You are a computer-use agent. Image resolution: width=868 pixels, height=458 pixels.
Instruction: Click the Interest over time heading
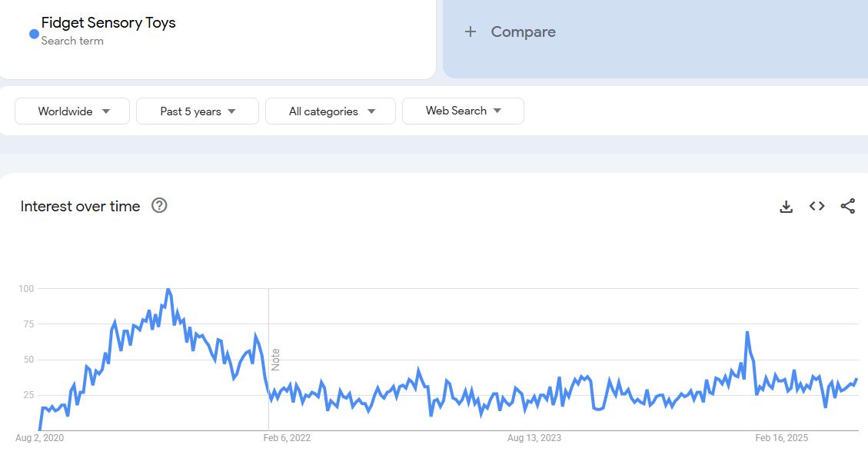(80, 206)
